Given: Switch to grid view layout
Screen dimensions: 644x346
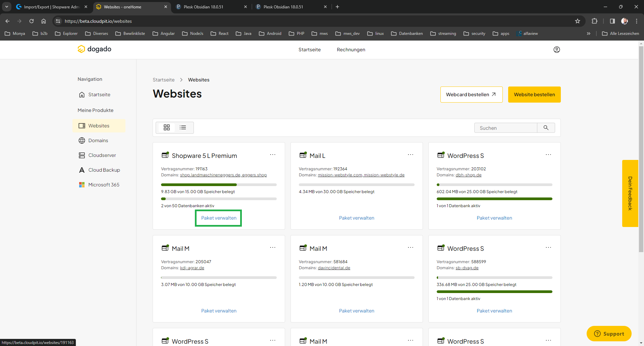Looking at the screenshot, I should tap(167, 127).
